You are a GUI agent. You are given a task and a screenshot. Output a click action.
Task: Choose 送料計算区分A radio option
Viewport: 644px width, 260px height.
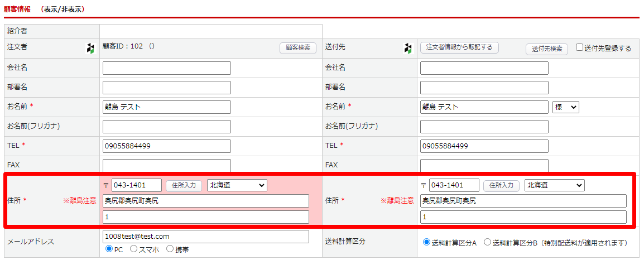427,243
